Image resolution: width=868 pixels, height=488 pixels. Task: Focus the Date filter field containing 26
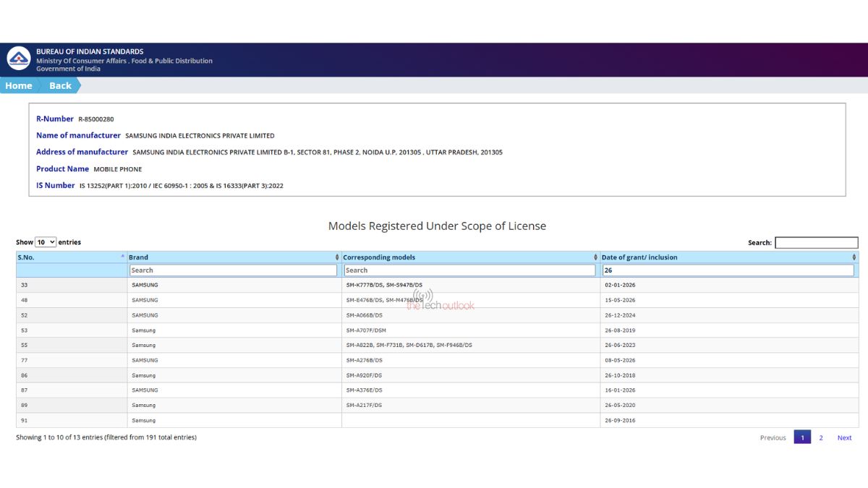tap(728, 270)
